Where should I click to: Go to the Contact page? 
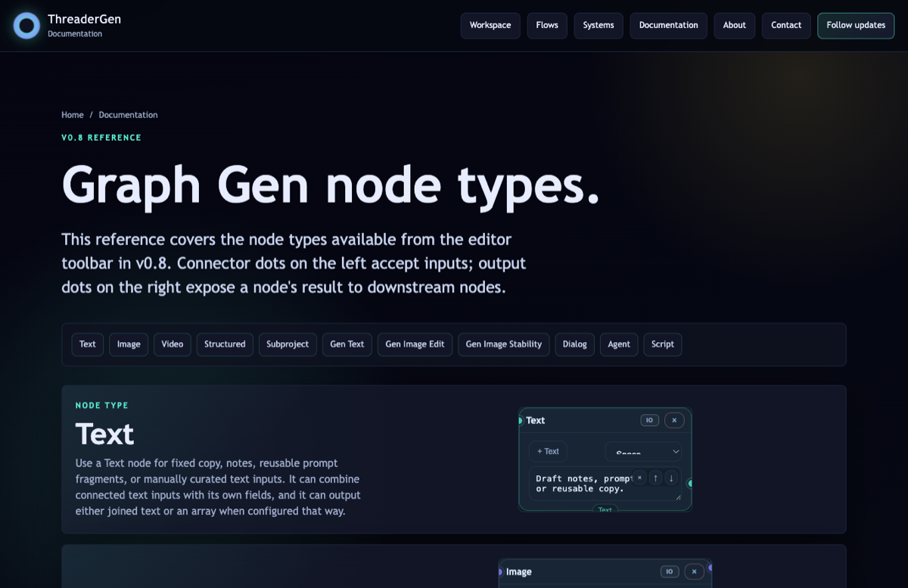[786, 25]
